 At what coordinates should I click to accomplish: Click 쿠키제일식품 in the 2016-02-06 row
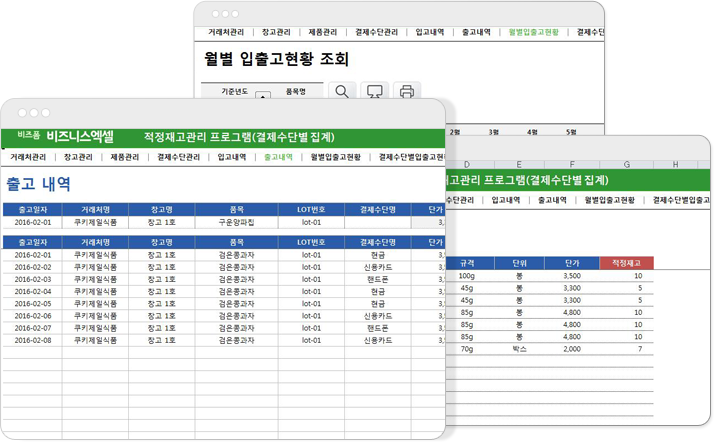point(95,316)
